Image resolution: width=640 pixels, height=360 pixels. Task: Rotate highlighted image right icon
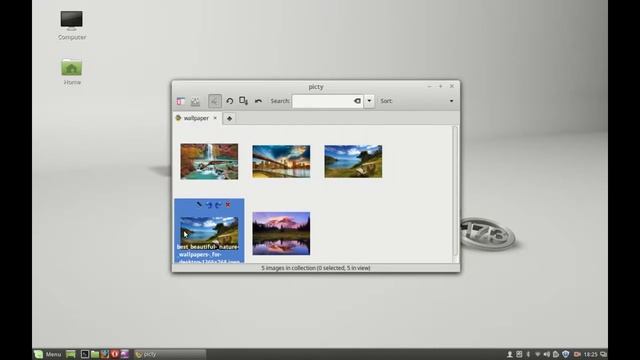218,204
